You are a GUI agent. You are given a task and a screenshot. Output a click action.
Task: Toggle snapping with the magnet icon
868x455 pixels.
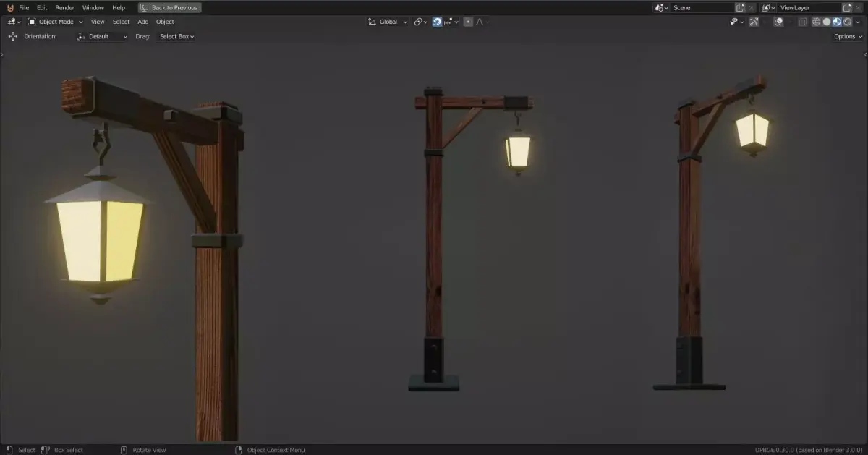[x=437, y=22]
